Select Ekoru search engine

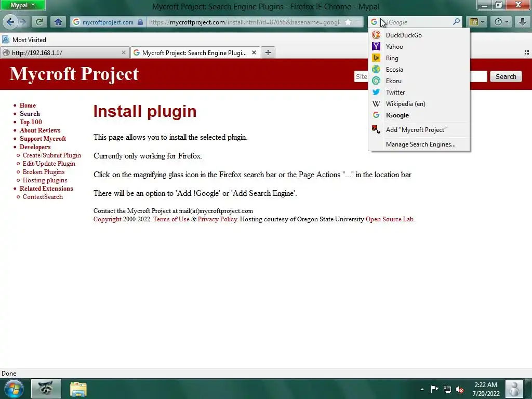(x=419, y=81)
